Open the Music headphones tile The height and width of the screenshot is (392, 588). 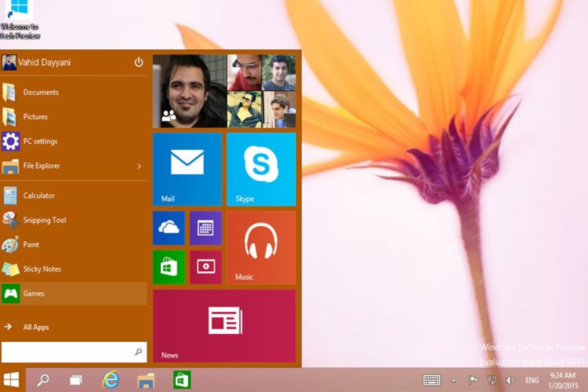click(x=261, y=248)
